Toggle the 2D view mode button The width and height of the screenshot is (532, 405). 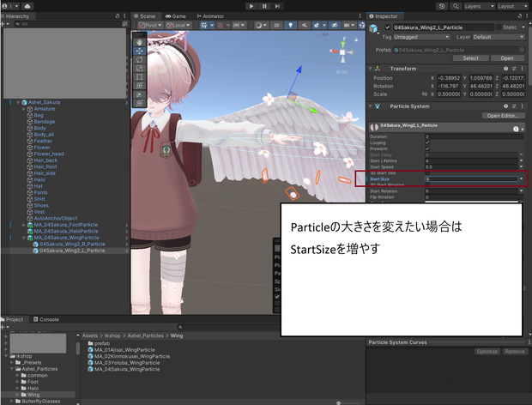coord(276,25)
